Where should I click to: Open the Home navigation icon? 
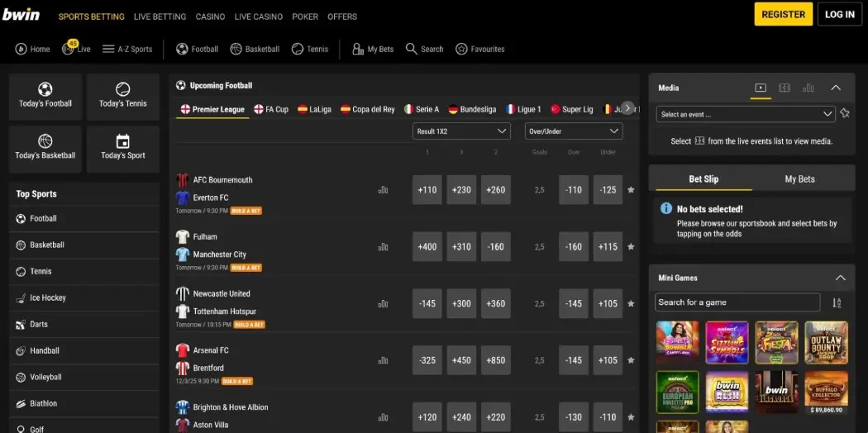click(21, 50)
